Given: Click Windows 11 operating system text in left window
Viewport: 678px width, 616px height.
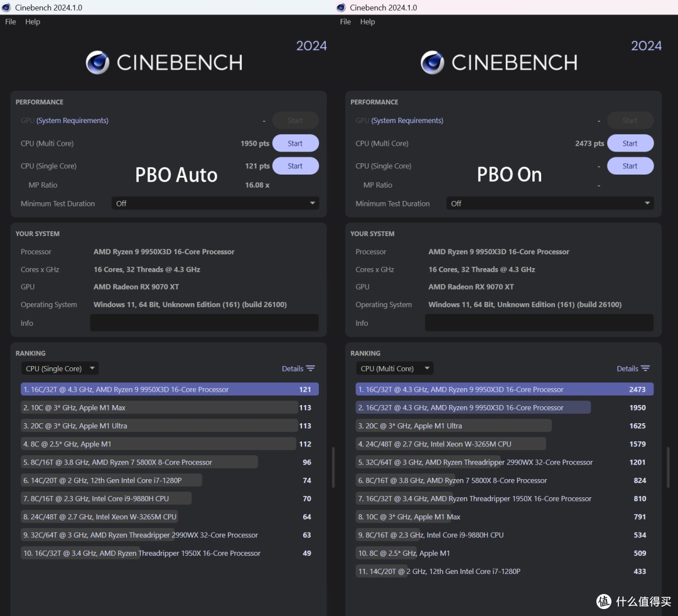Looking at the screenshot, I should point(190,304).
